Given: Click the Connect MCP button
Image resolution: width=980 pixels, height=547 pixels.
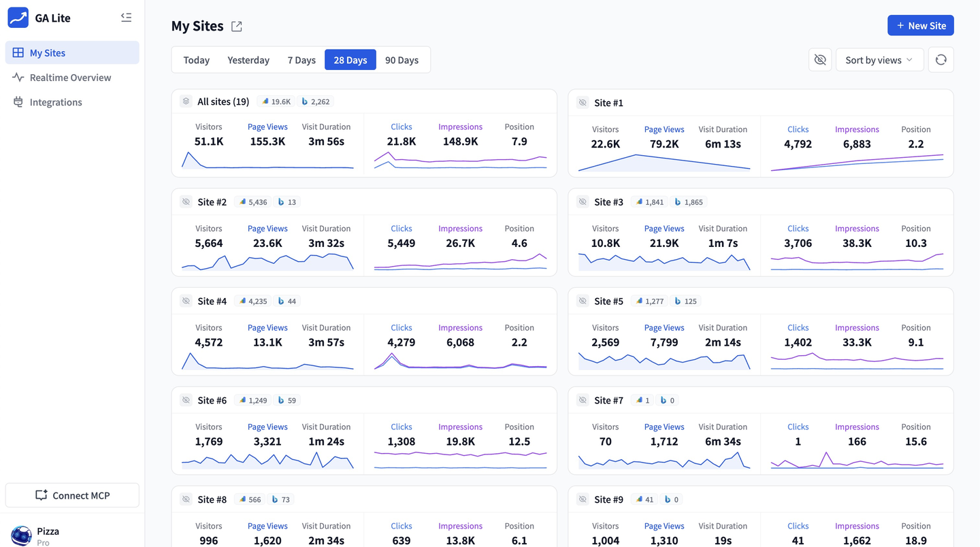Looking at the screenshot, I should pos(72,495).
